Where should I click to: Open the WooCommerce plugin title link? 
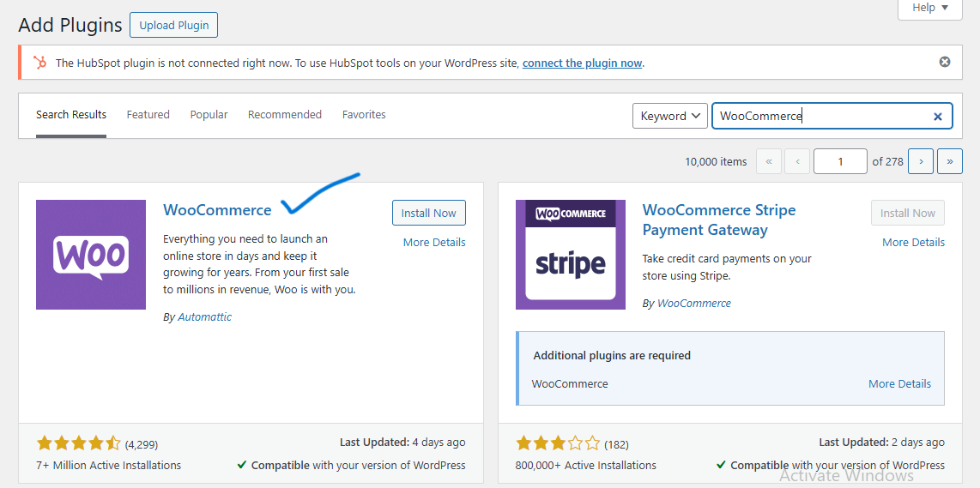point(217,210)
